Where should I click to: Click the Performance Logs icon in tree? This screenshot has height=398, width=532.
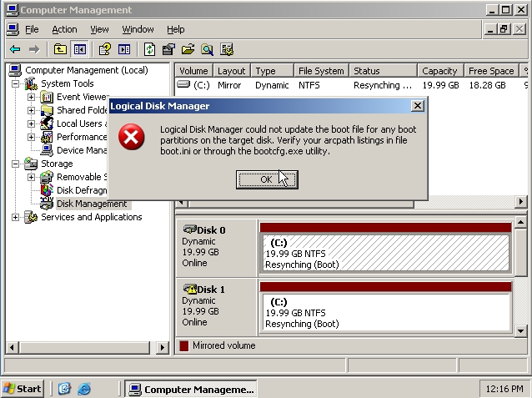(x=47, y=137)
